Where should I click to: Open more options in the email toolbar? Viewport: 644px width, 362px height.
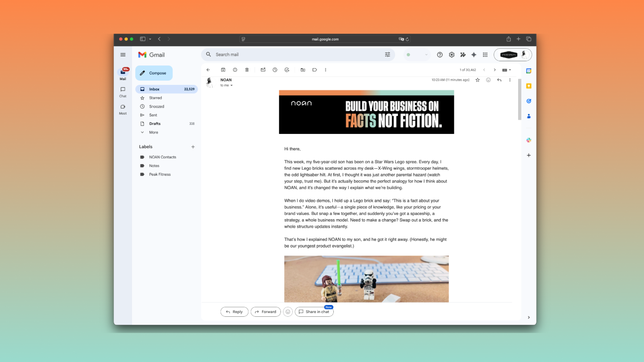pos(325,70)
